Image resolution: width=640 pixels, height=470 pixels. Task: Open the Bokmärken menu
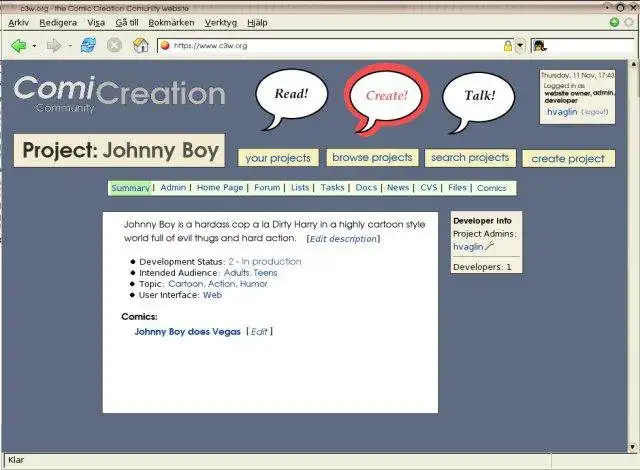point(171,23)
